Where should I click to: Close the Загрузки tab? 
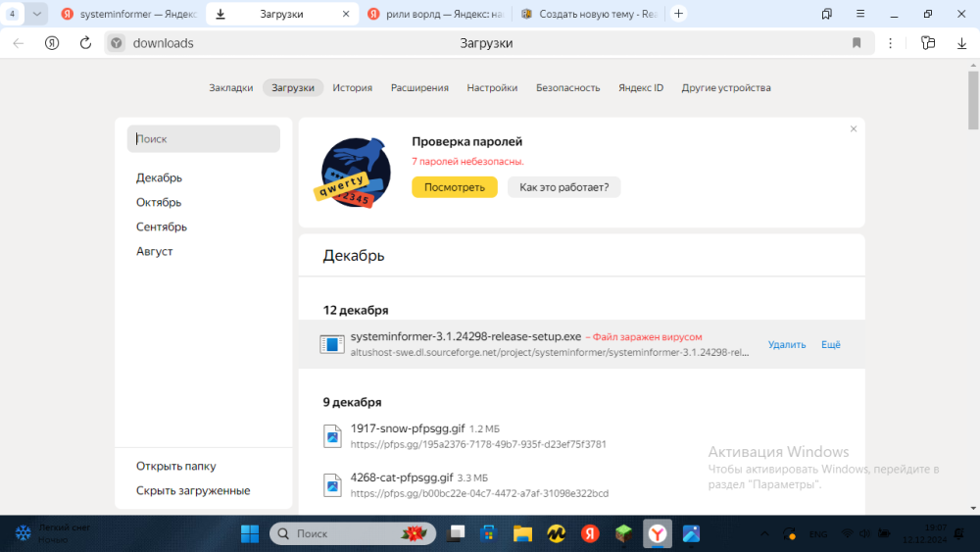pos(346,14)
